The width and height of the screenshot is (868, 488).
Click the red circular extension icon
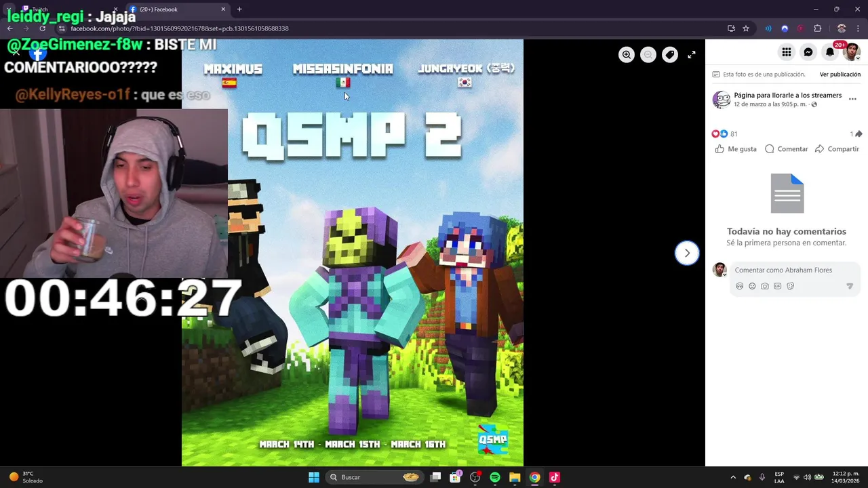tap(801, 28)
